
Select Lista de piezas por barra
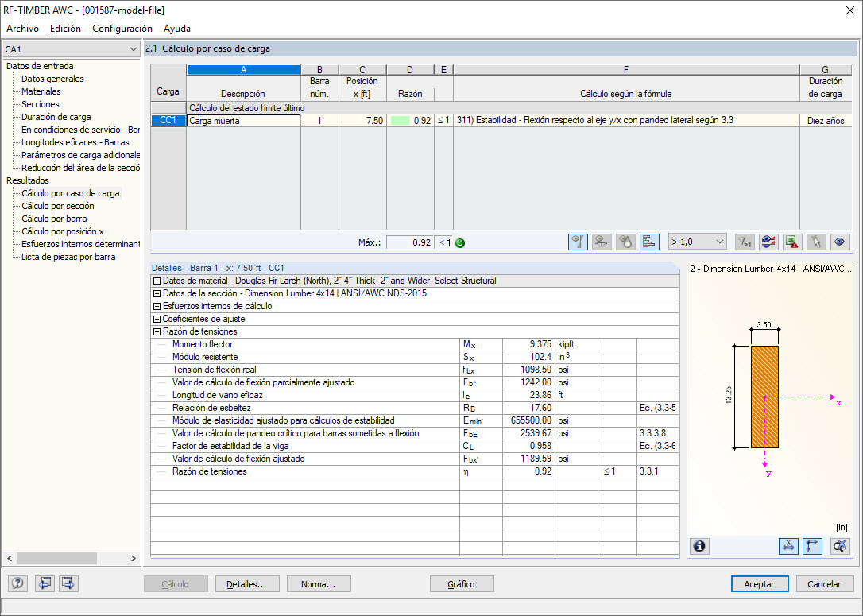tap(68, 257)
